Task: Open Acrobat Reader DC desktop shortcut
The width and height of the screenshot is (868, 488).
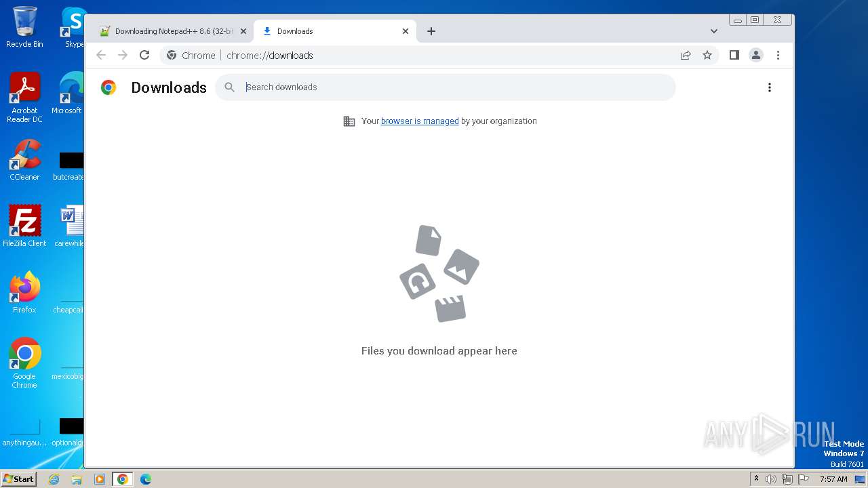Action: click(x=24, y=98)
